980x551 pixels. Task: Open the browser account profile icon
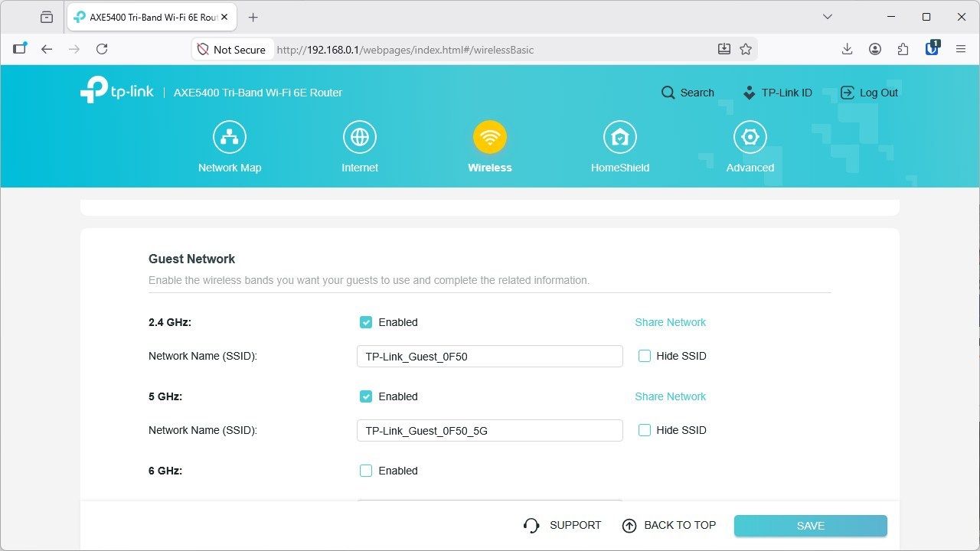pyautogui.click(x=875, y=49)
